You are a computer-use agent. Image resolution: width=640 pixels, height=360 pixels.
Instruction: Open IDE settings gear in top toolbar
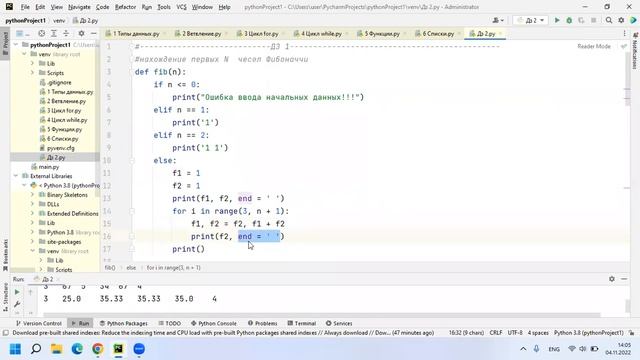[x=621, y=20]
